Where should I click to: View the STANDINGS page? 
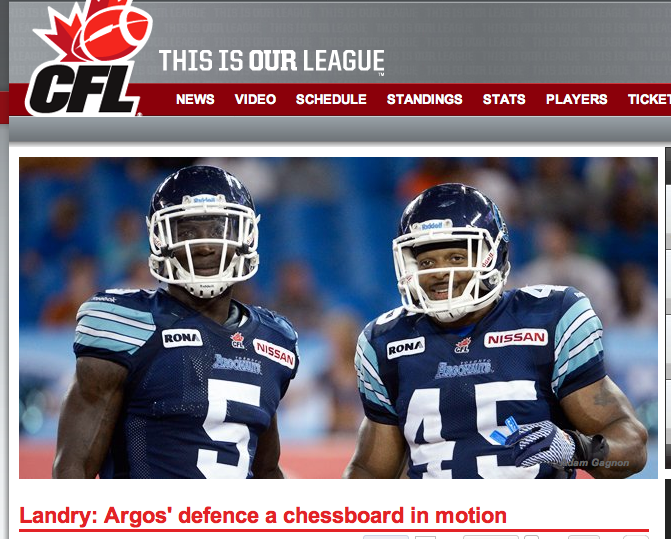point(425,99)
